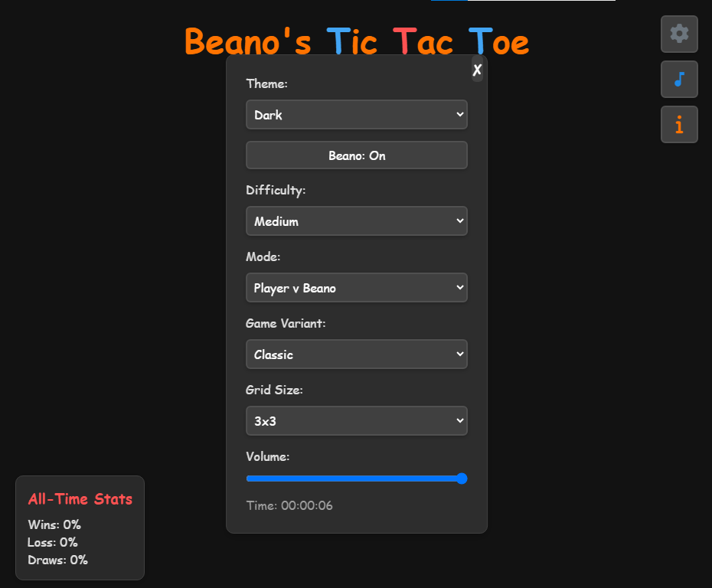Click the Beano's Tic Tac Toe title
712x588 pixels.
[x=357, y=41]
